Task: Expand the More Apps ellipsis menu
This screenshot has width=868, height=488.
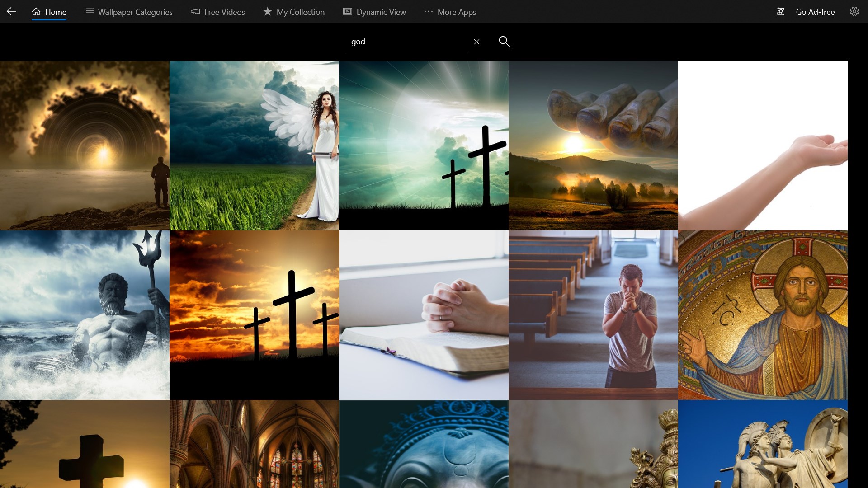Action: (450, 12)
